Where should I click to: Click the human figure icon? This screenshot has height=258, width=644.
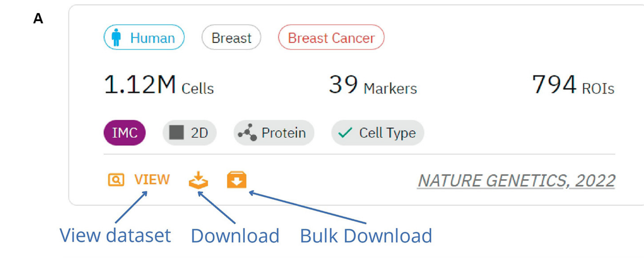coord(116,37)
